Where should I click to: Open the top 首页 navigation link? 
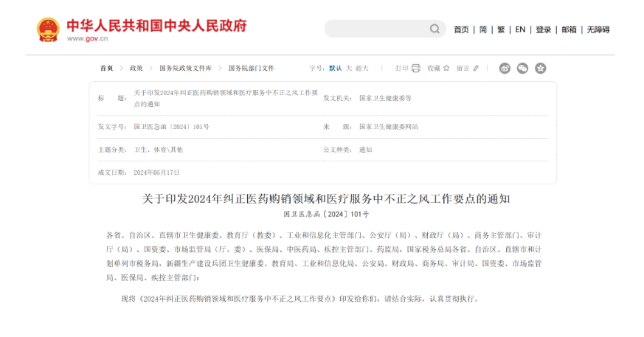(x=461, y=29)
